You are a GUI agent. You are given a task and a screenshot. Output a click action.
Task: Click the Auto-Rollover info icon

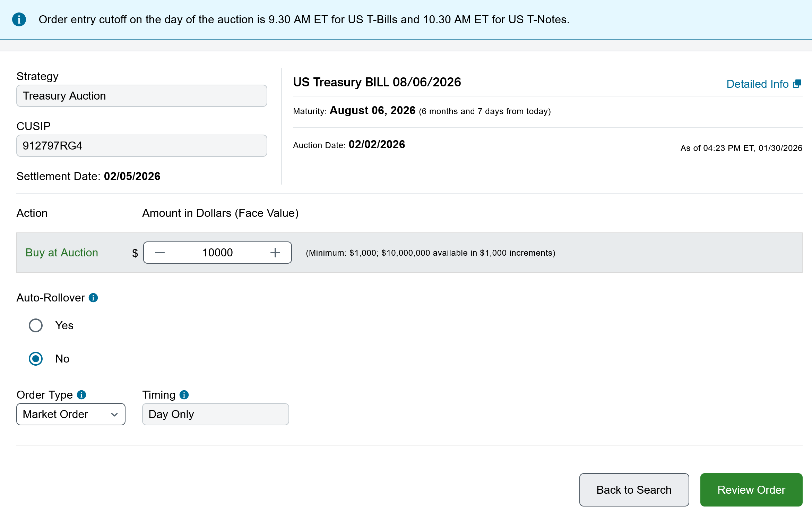pos(93,298)
